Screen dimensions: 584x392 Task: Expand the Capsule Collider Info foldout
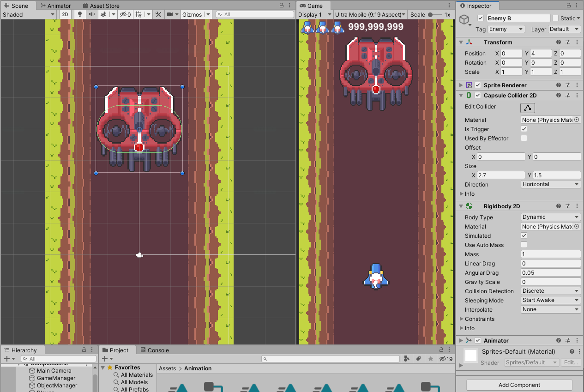[462, 193]
